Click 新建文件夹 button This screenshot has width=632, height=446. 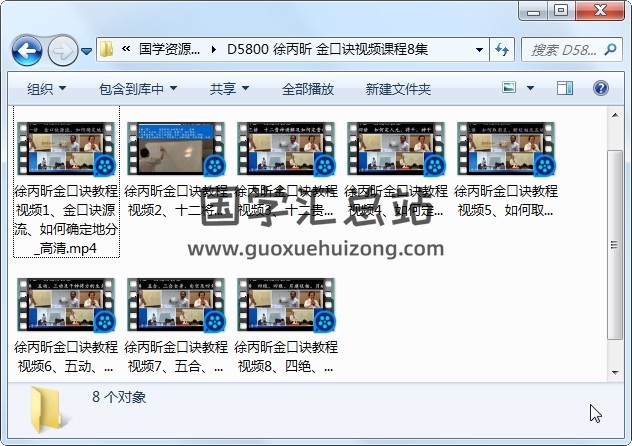398,89
